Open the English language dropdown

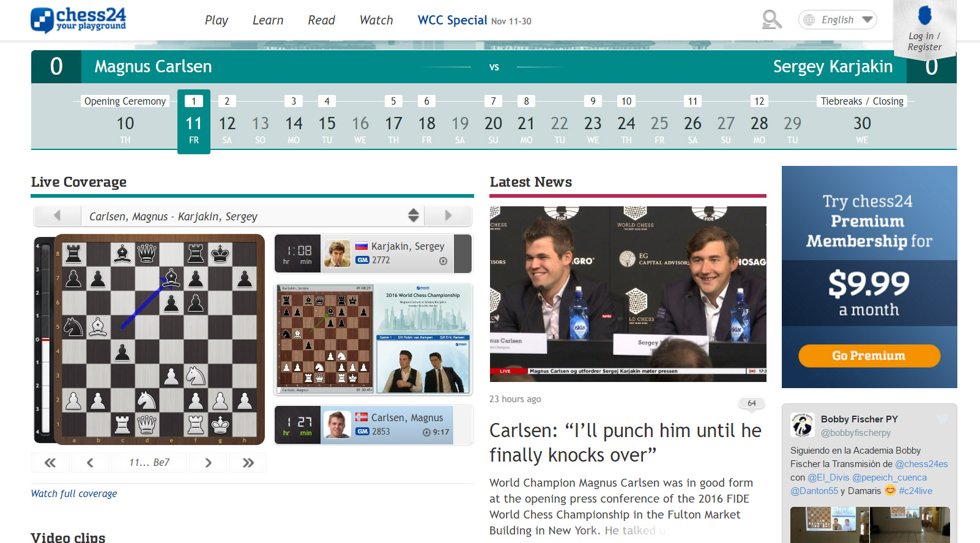837,20
